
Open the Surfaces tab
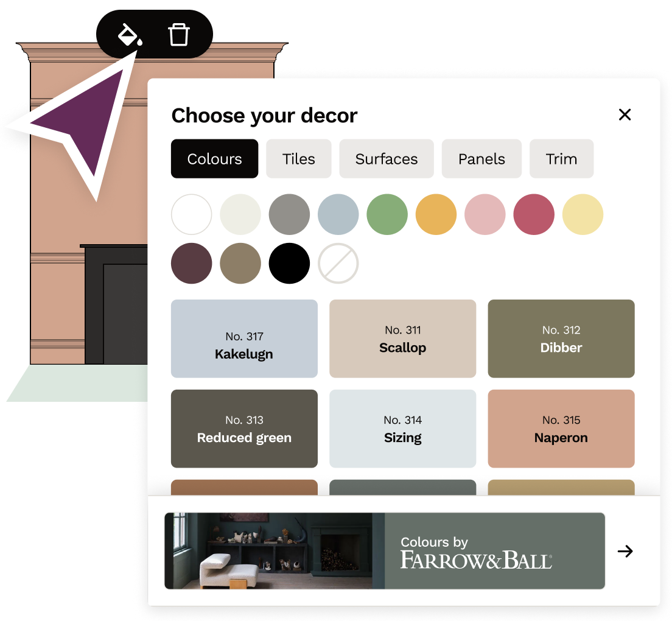click(x=386, y=158)
